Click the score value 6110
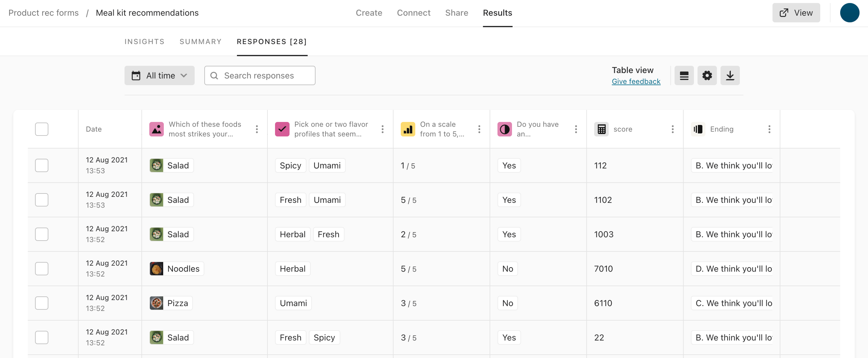This screenshot has width=868, height=358. 603,303
